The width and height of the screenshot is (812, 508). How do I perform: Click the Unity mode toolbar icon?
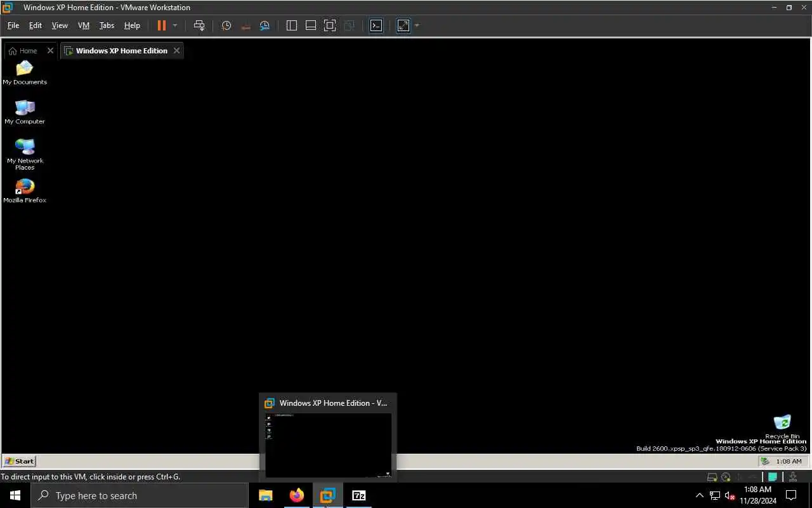point(349,25)
